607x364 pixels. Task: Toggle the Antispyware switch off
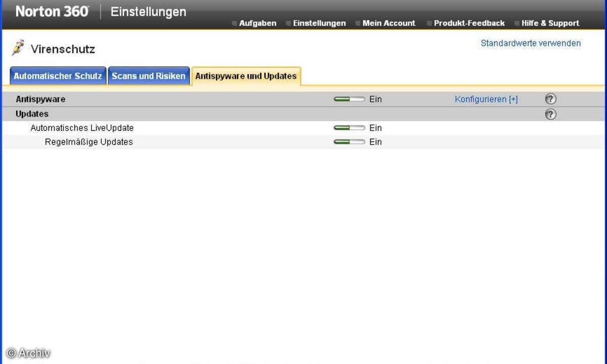pyautogui.click(x=349, y=99)
